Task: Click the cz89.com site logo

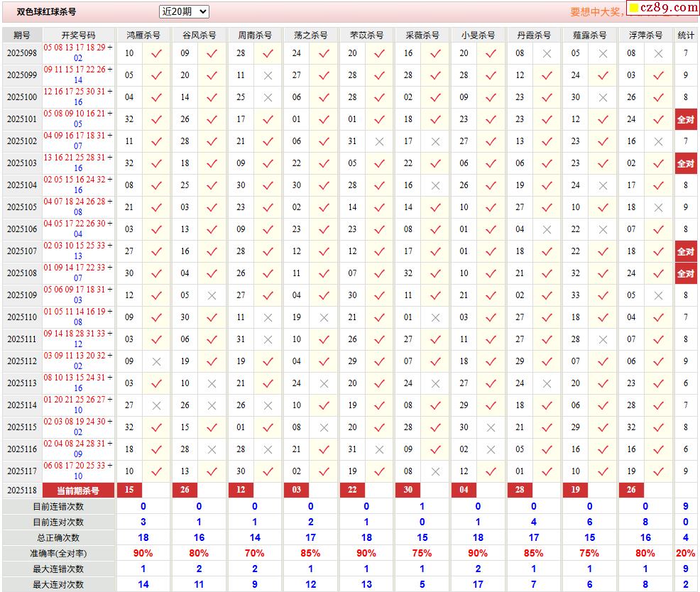Action: point(662,8)
